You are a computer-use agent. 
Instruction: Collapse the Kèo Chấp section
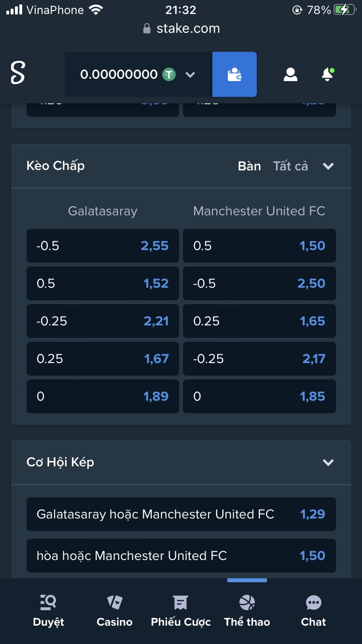tap(328, 166)
